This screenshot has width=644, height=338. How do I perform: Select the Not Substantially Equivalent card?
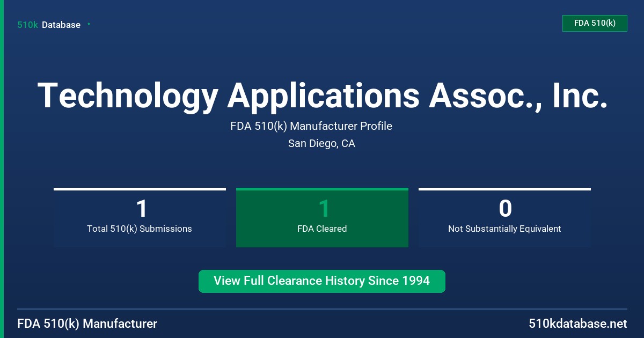click(504, 218)
